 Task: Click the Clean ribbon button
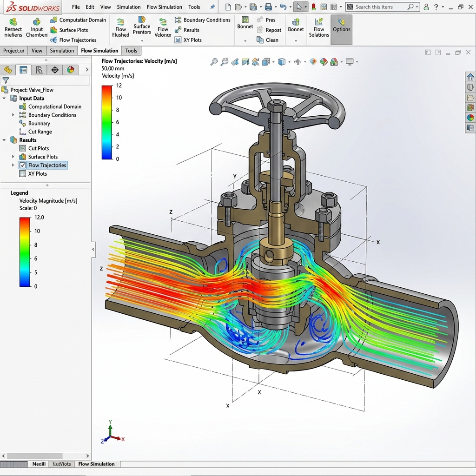tap(267, 40)
